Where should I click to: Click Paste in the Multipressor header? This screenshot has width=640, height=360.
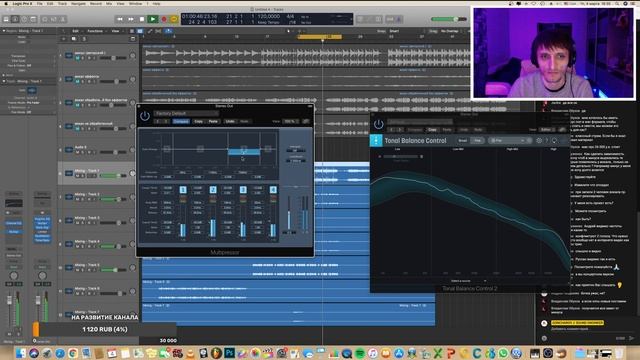pos(213,121)
